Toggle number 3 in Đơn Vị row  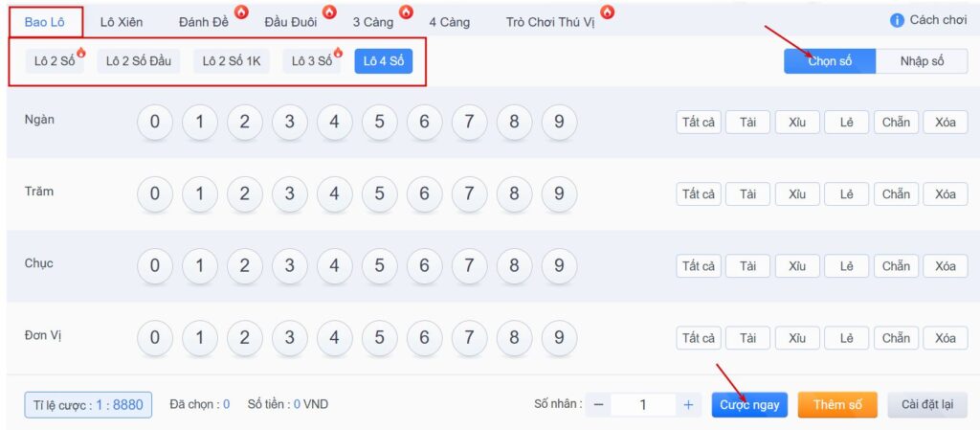289,337
